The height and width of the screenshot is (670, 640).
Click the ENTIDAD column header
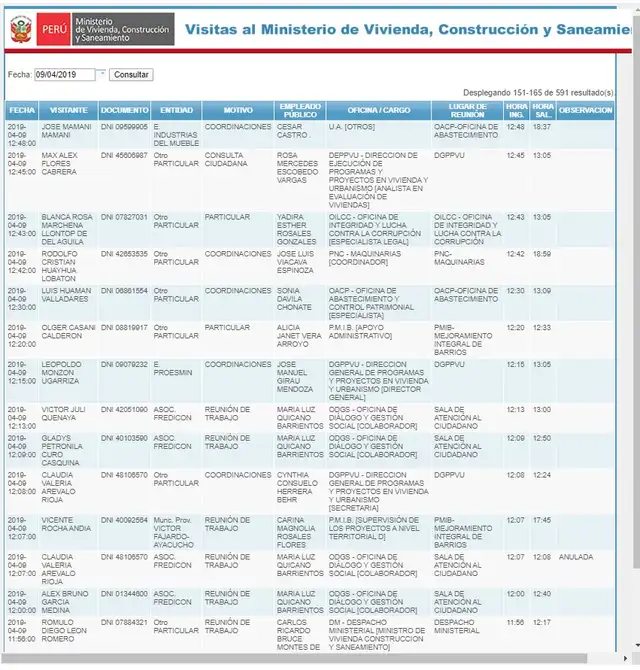pos(176,110)
